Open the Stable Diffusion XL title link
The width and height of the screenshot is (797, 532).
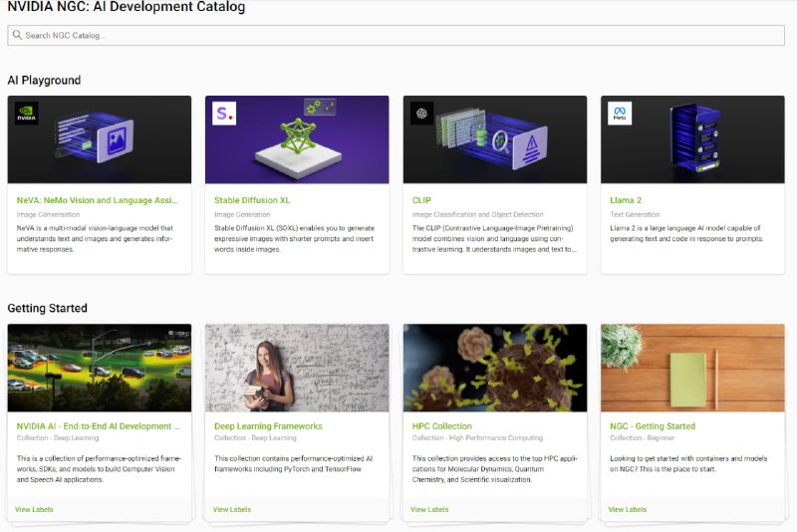coord(252,200)
